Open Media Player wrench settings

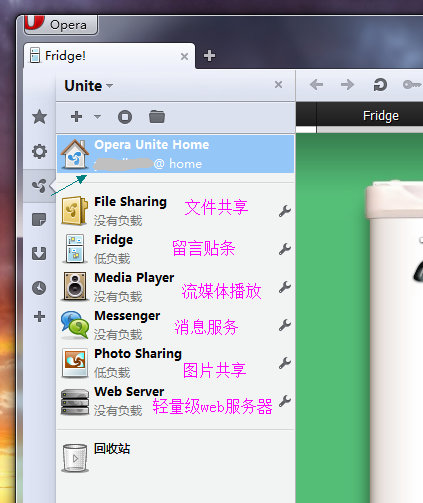(x=285, y=287)
